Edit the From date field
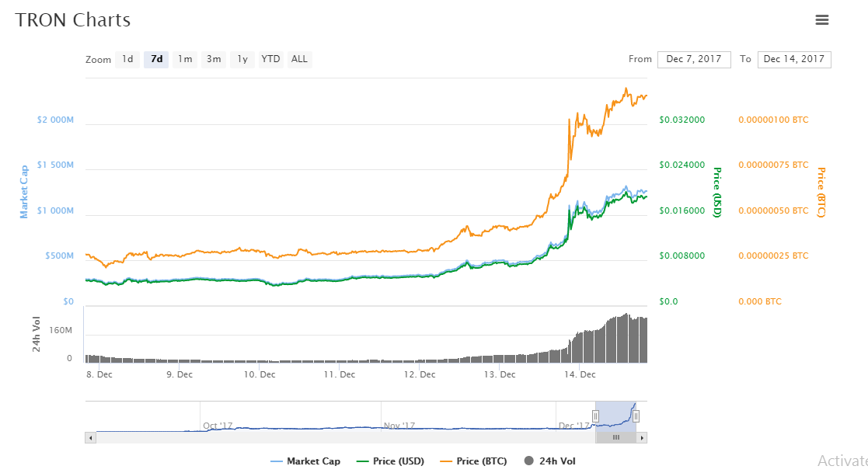This screenshot has height=473, width=868. 693,59
